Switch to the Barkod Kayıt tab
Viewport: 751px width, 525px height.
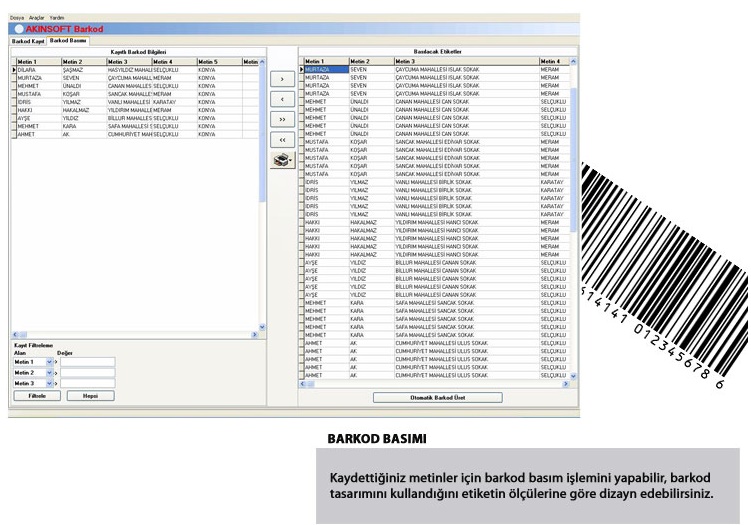28,41
